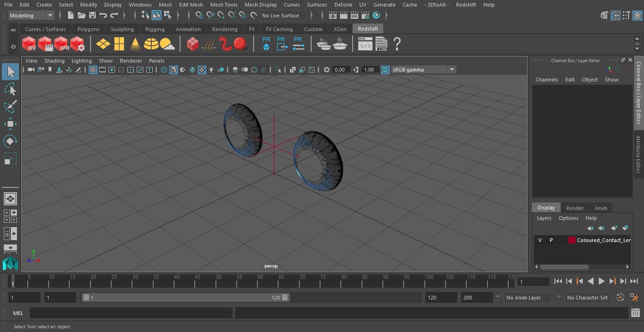Open Redshift render settings shelf icon
Viewport: 644px width, 332px height.
[77, 44]
